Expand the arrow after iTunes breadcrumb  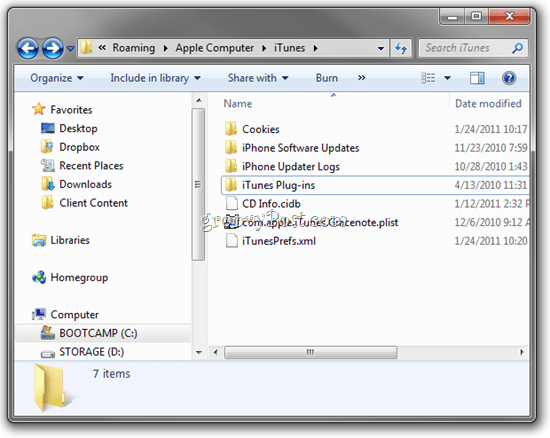click(316, 48)
